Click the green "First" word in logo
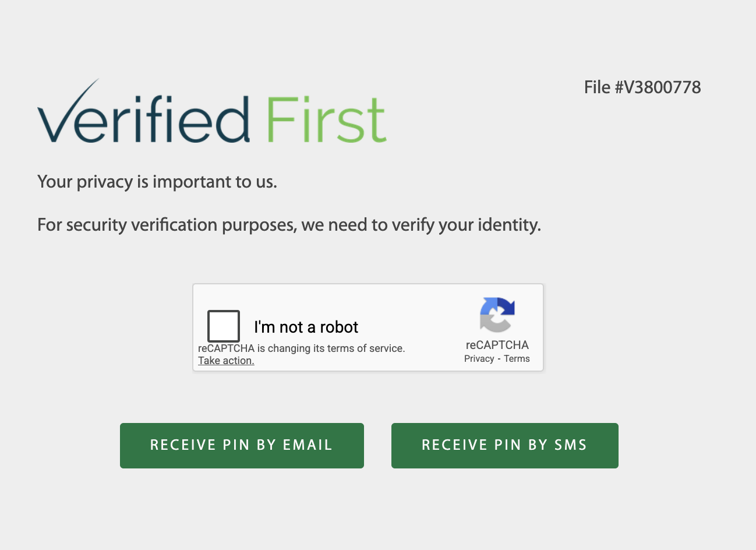Screen dimensions: 756x550 point(326,119)
